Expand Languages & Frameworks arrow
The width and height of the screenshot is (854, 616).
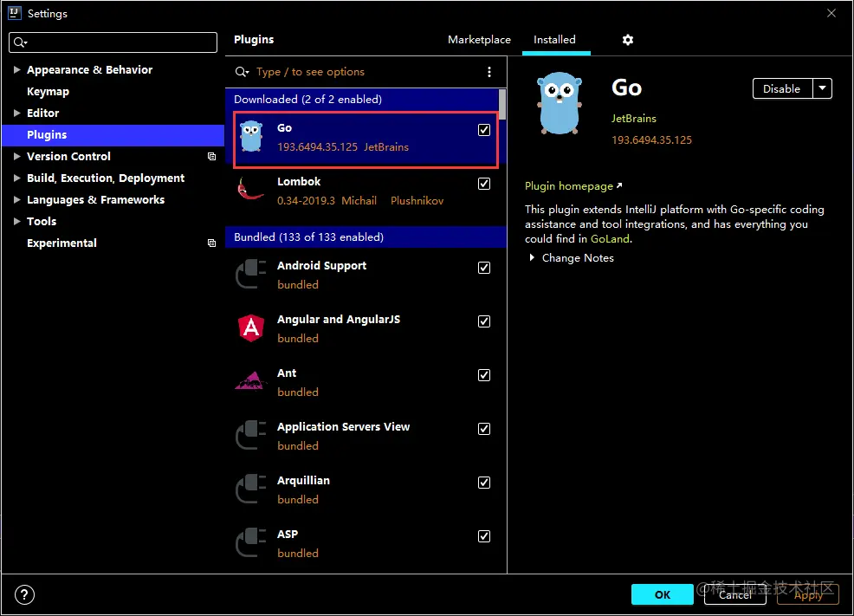click(x=16, y=199)
